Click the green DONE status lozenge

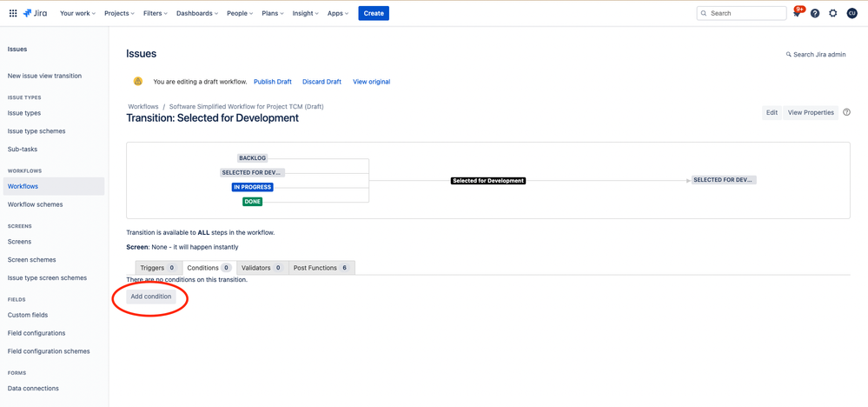[253, 202]
